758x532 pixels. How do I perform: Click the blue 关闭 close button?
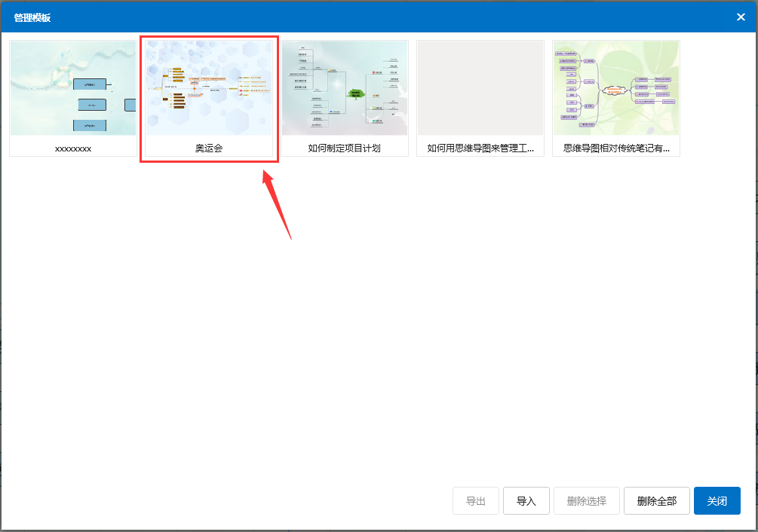click(717, 500)
